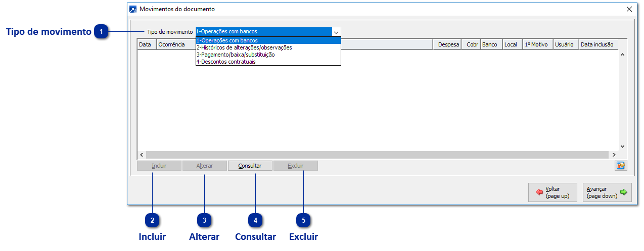Click the Usuário column header
Image resolution: width=644 pixels, height=251 pixels.
[x=566, y=44]
